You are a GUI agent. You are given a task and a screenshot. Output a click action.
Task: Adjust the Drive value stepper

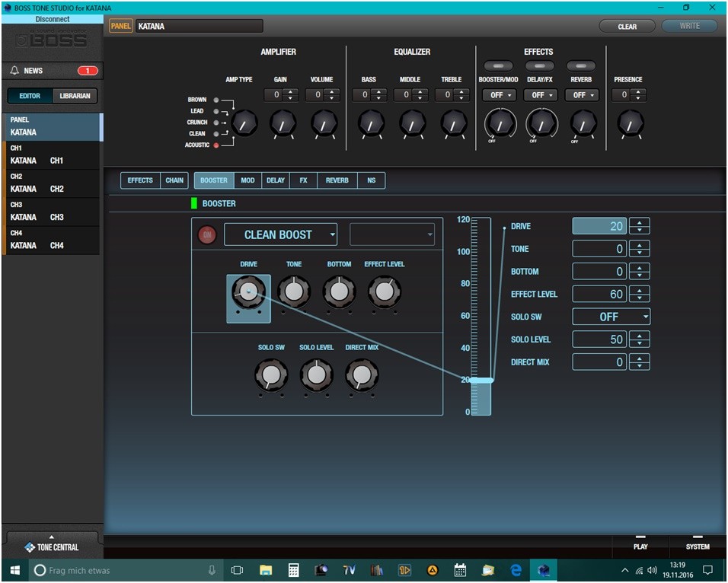pyautogui.click(x=640, y=227)
